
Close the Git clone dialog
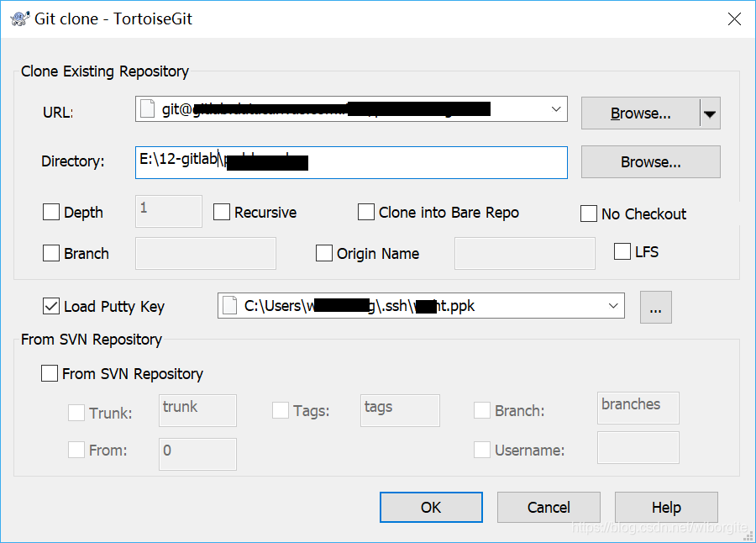click(x=734, y=18)
